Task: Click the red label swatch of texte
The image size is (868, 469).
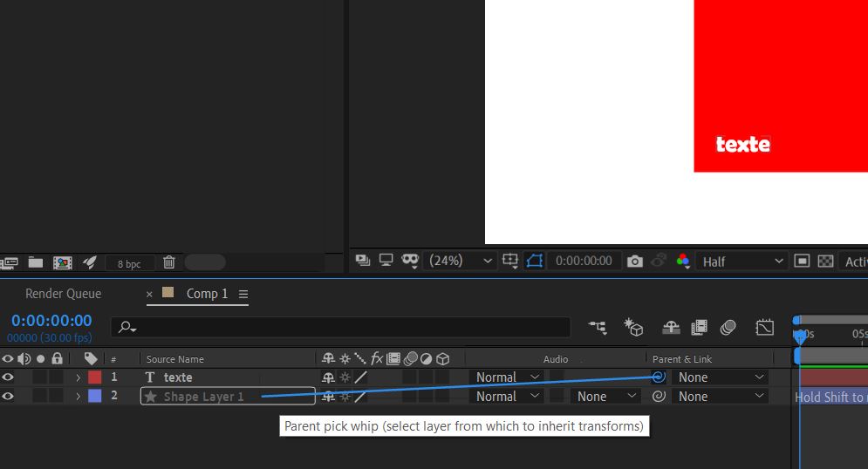Action: click(95, 377)
